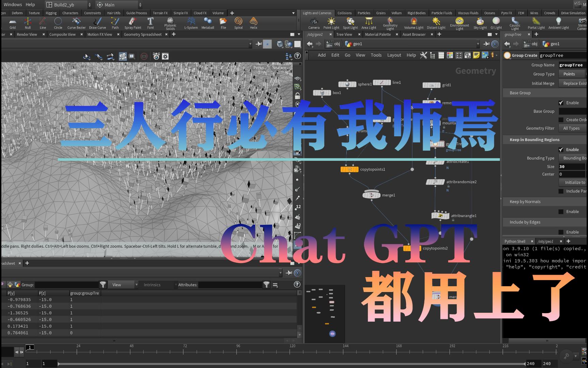
Task: Click Initialize to button
Action: click(x=573, y=183)
